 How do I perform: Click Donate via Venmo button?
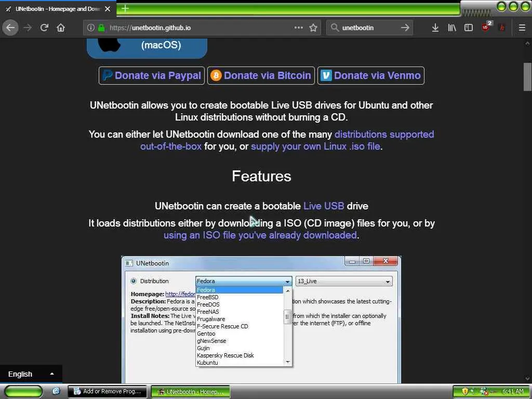pos(371,75)
